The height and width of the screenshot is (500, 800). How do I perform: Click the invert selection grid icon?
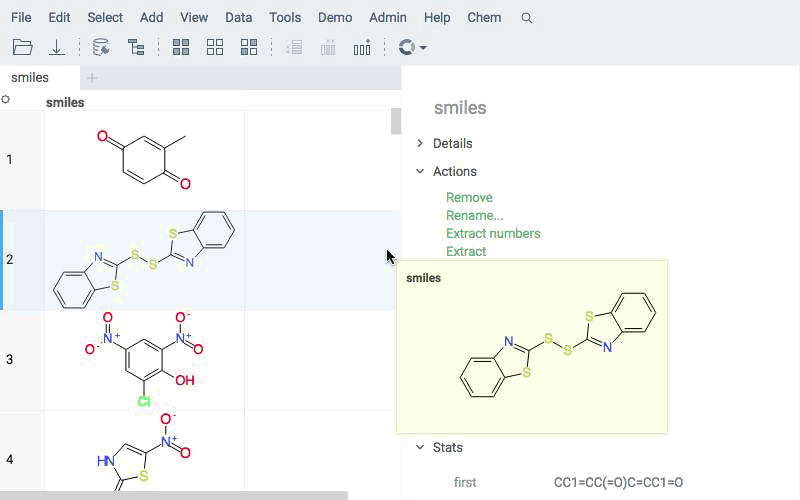click(249, 47)
